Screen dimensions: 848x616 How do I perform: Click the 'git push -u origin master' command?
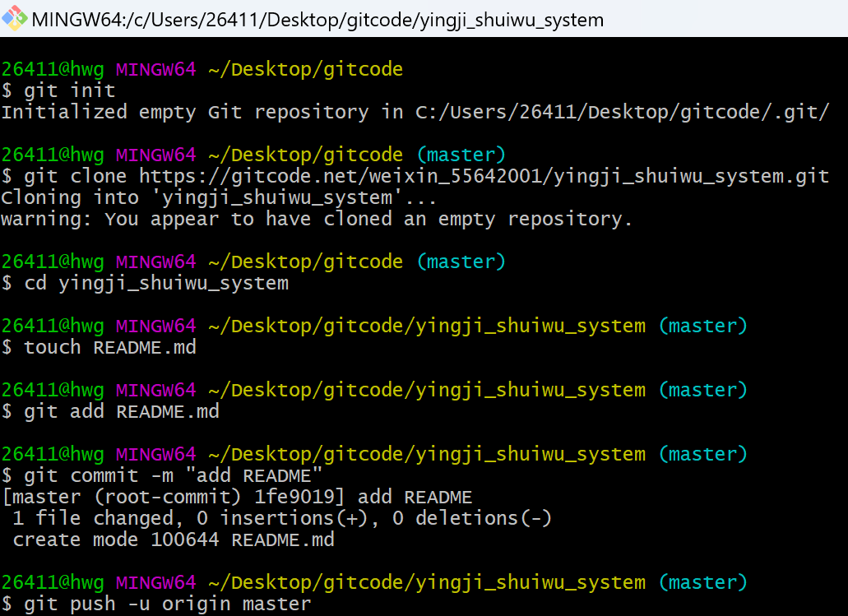[x=168, y=604]
